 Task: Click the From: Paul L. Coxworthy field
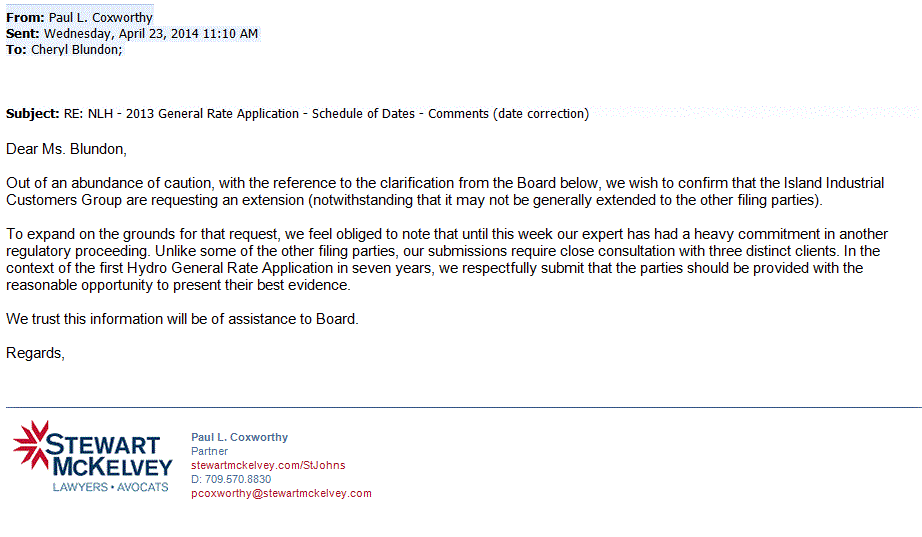tap(79, 18)
